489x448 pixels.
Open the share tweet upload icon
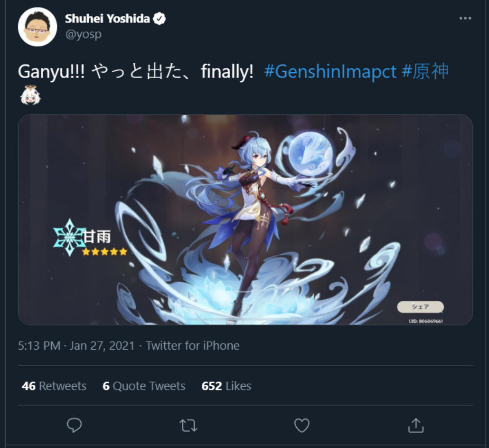(x=416, y=426)
